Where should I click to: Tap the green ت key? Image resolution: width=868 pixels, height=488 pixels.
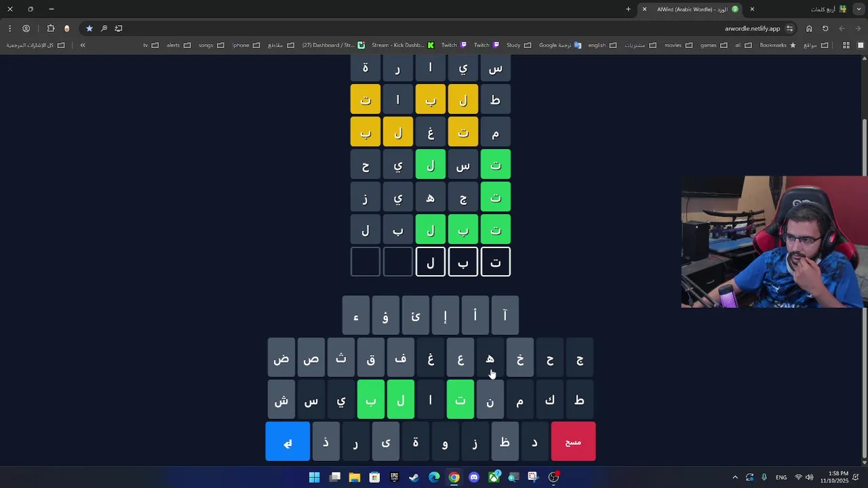[460, 400]
